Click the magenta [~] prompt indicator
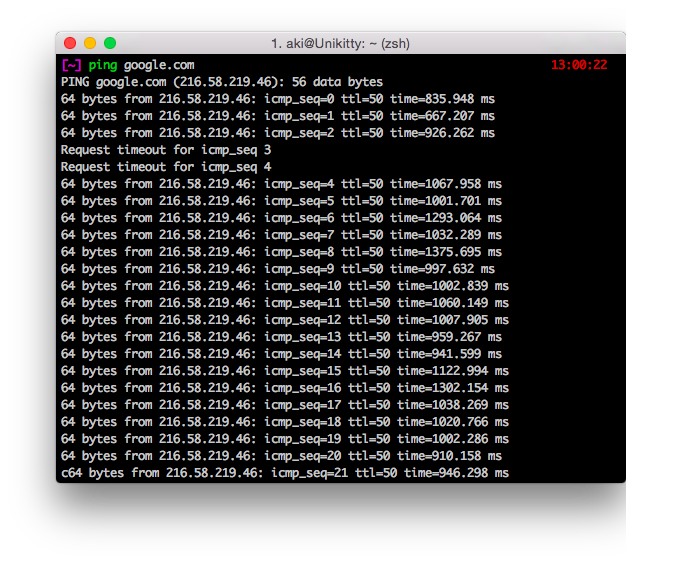Screen dimensions: 682x563 tap(71, 65)
